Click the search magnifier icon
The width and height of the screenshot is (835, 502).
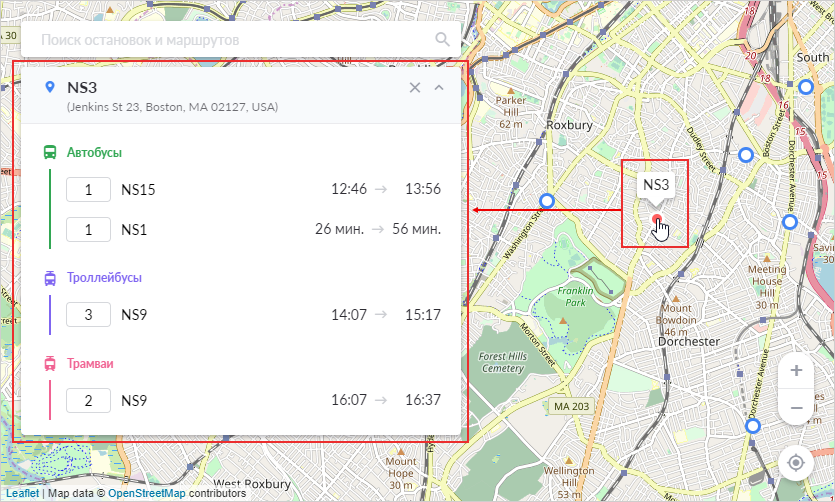pos(443,40)
